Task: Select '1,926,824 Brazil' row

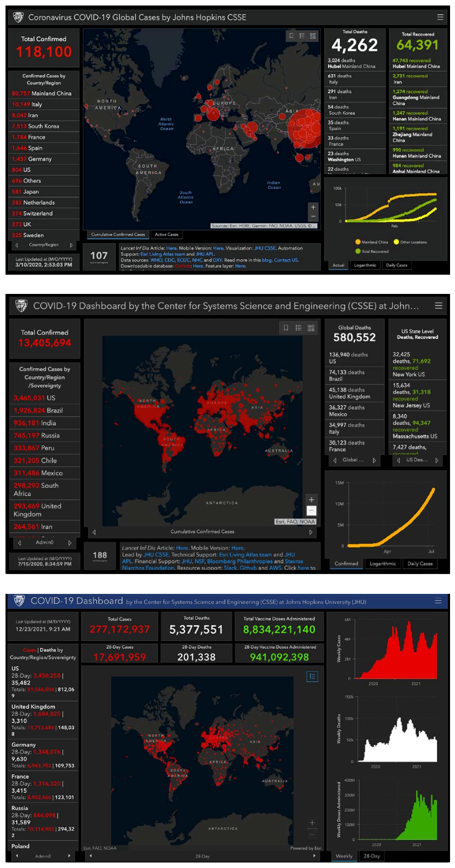Action: pyautogui.click(x=45, y=410)
